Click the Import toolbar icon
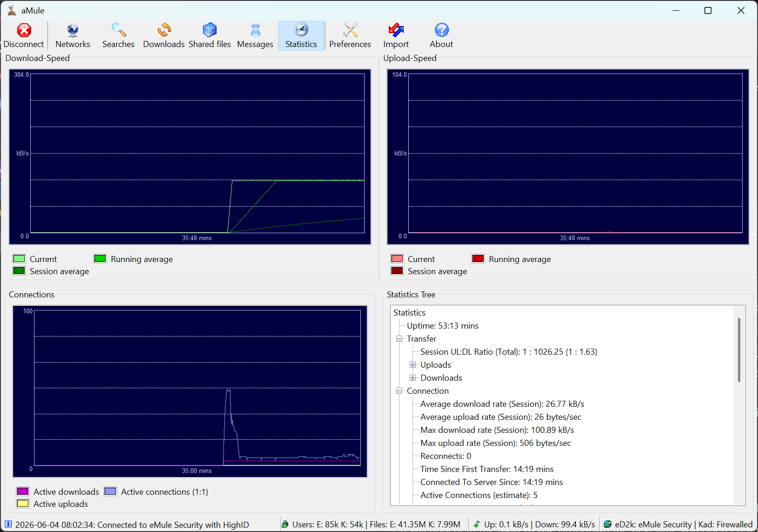The height and width of the screenshot is (532, 758). point(396,36)
